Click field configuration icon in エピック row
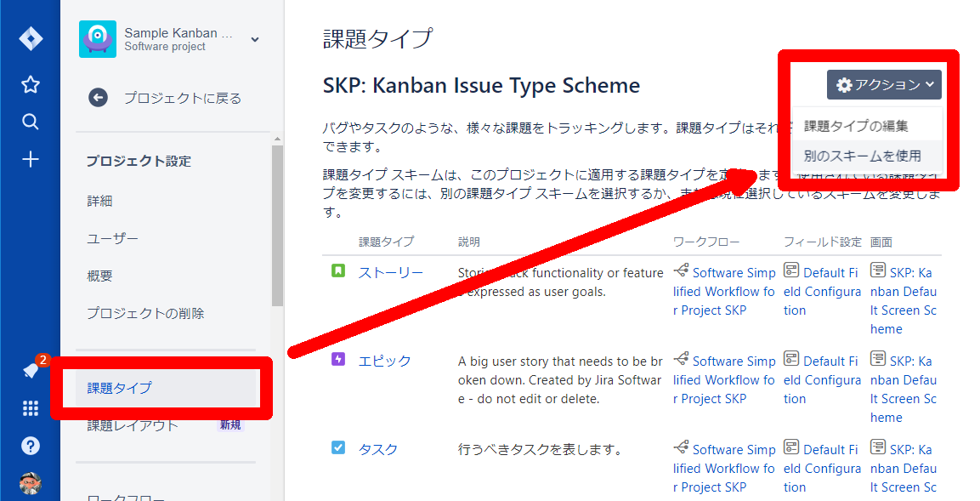Viewport: 980px width, 501px height. pyautogui.click(x=791, y=359)
